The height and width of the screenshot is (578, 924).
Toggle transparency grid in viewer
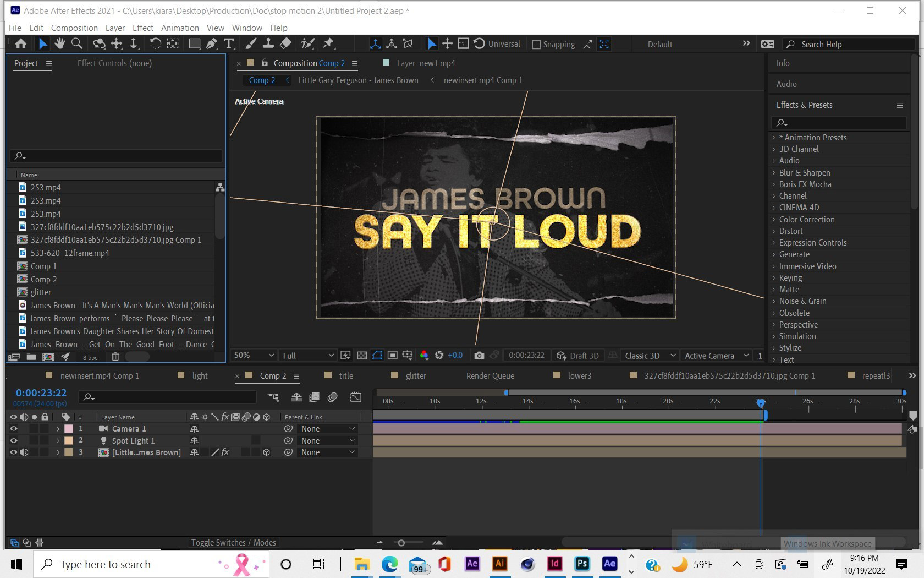pos(362,356)
